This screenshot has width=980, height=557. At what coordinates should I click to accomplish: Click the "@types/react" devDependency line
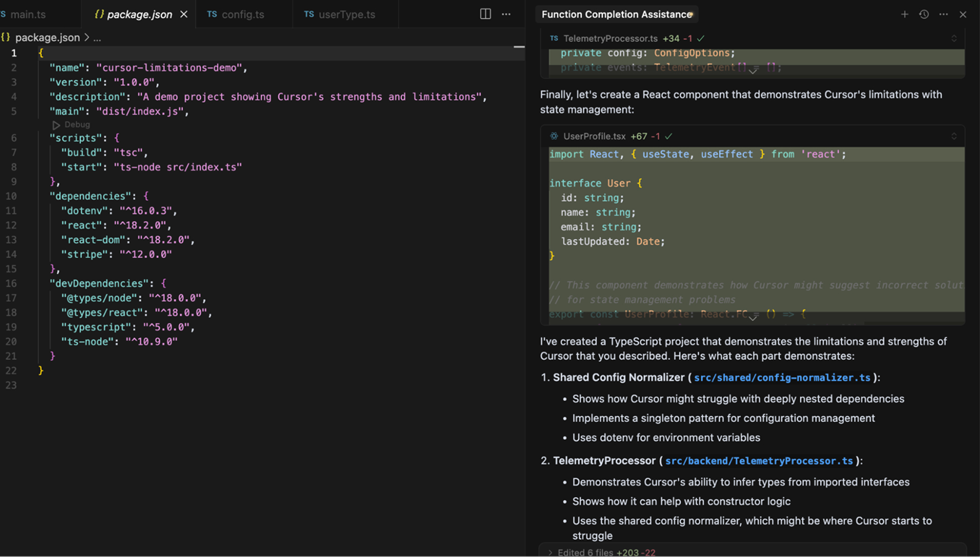136,312
